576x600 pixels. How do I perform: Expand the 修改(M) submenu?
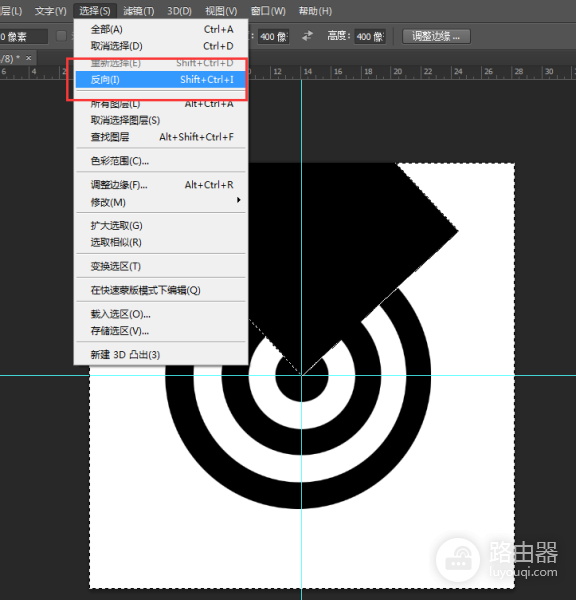161,202
